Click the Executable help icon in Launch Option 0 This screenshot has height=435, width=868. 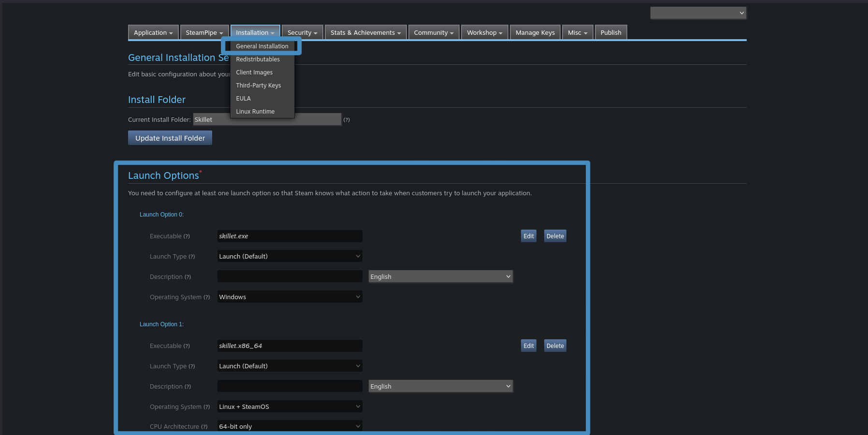pyautogui.click(x=187, y=236)
